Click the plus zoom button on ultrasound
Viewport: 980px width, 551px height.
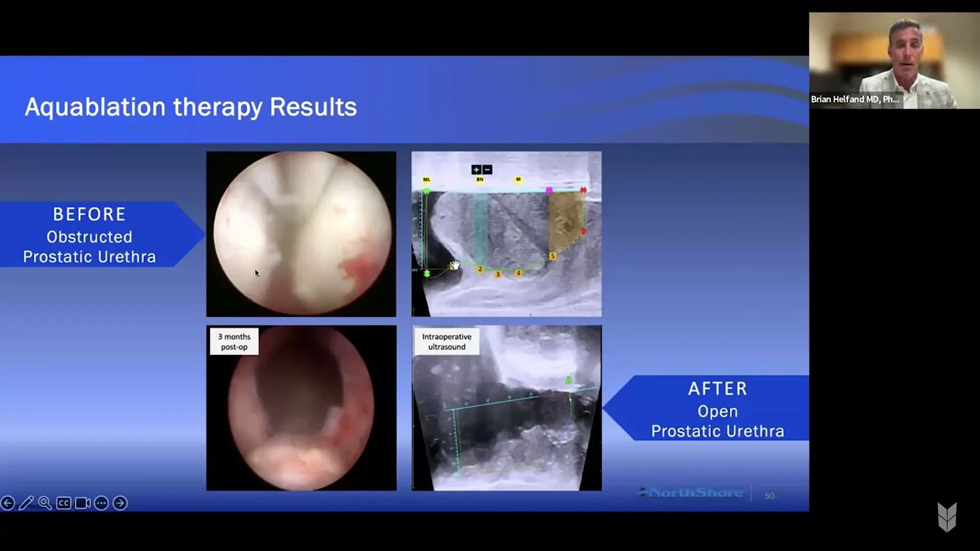[476, 169]
